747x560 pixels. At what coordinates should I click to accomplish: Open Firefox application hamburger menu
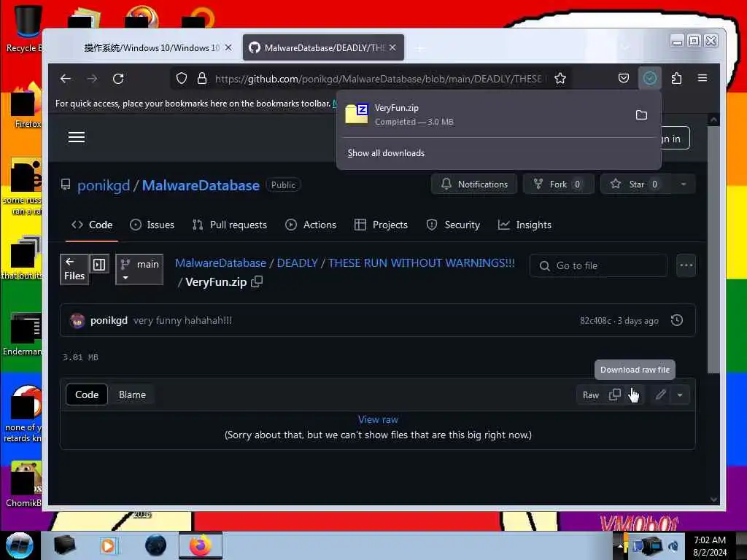click(703, 78)
